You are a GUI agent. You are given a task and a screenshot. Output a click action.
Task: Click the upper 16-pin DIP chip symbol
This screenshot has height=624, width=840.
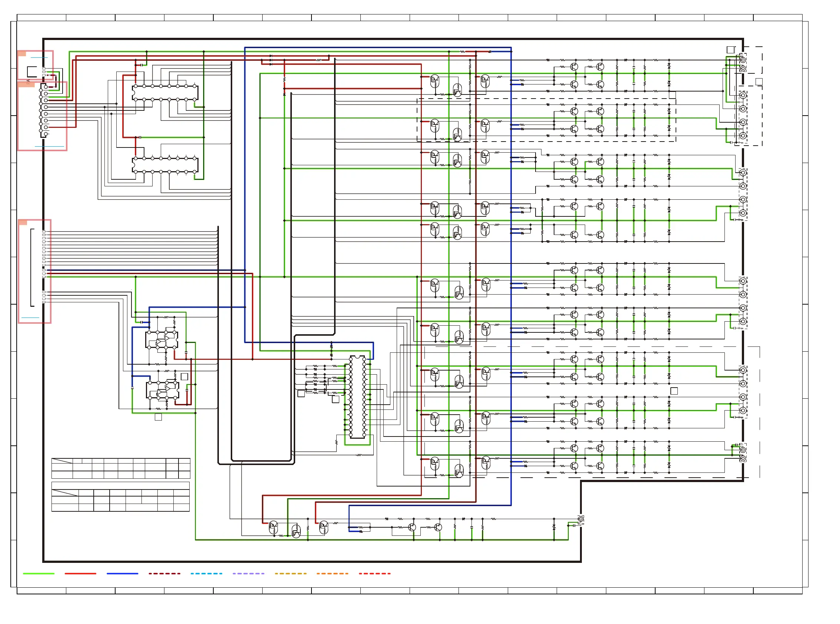point(165,93)
